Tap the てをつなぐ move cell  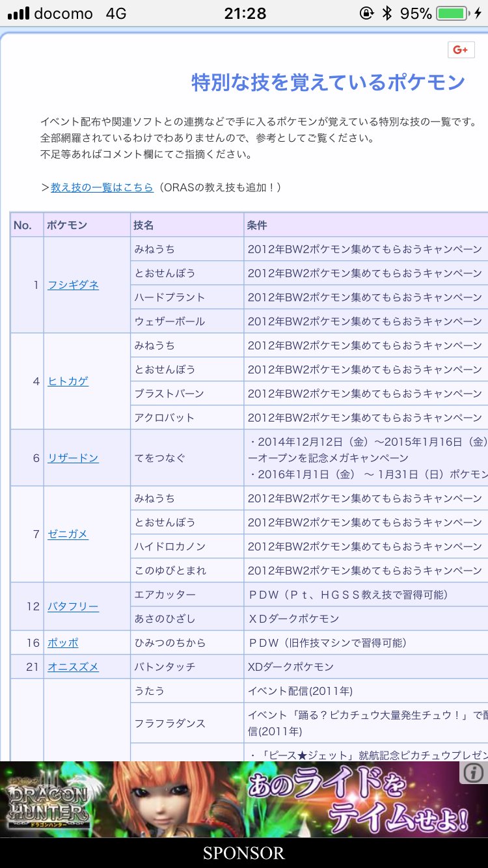(187, 458)
